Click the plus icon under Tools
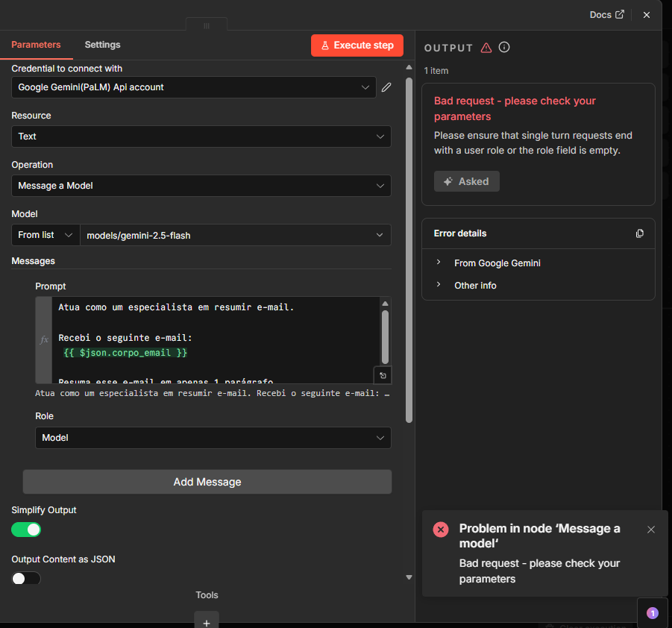This screenshot has height=628, width=672. coord(207,621)
